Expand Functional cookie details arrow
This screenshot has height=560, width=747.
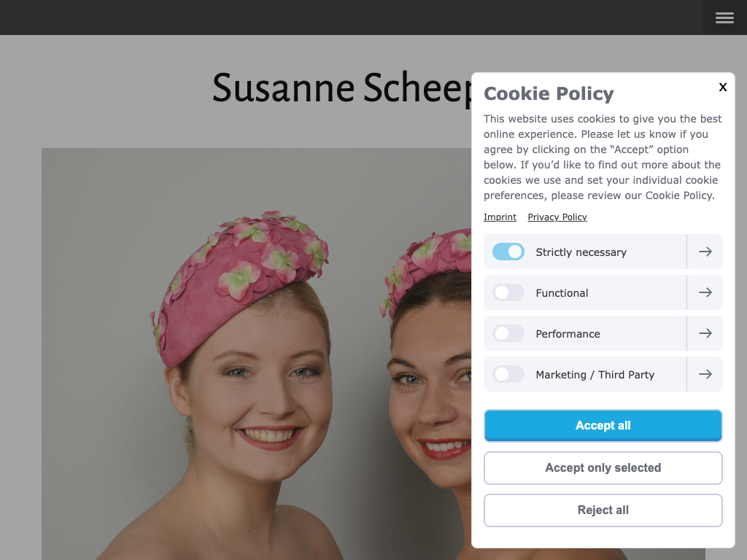click(x=705, y=292)
